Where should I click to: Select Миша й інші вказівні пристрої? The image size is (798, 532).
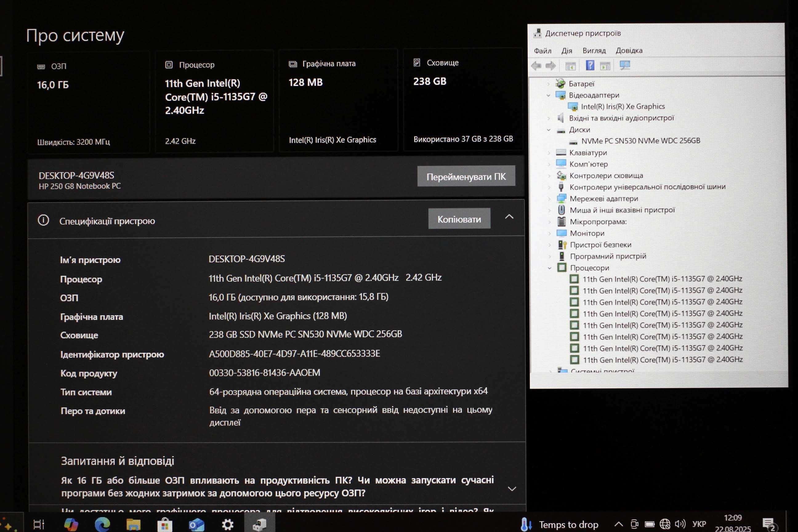(x=622, y=210)
